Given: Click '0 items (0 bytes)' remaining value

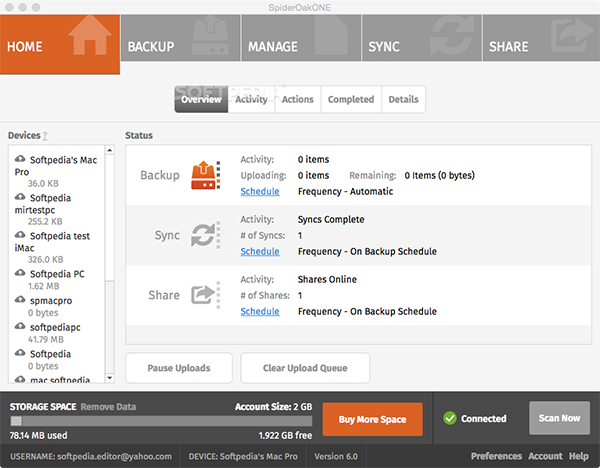Looking at the screenshot, I should (x=439, y=175).
